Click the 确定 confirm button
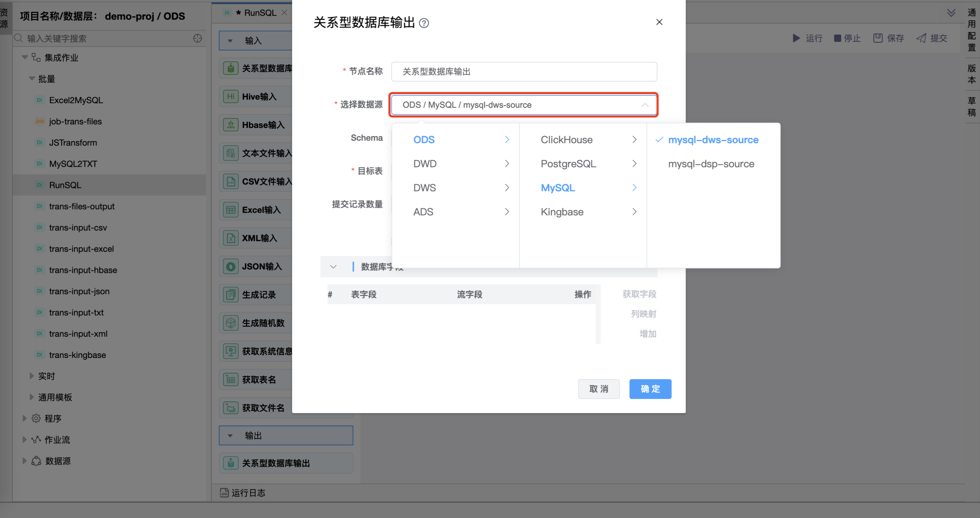The image size is (980, 518). click(x=650, y=389)
